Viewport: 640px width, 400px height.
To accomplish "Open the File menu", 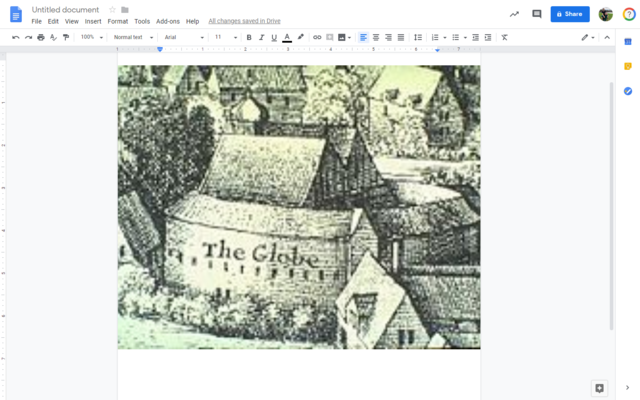I will click(x=36, y=21).
